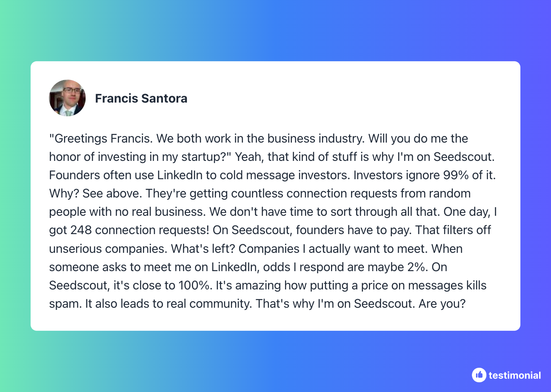The image size is (551, 392).
Task: Click the sentence "Why? See above."
Action: pyautogui.click(x=96, y=194)
